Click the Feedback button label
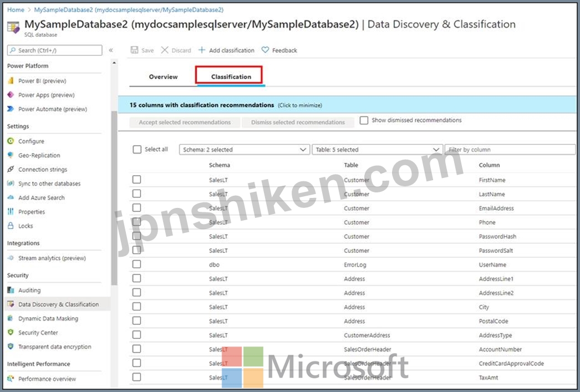 (x=284, y=50)
